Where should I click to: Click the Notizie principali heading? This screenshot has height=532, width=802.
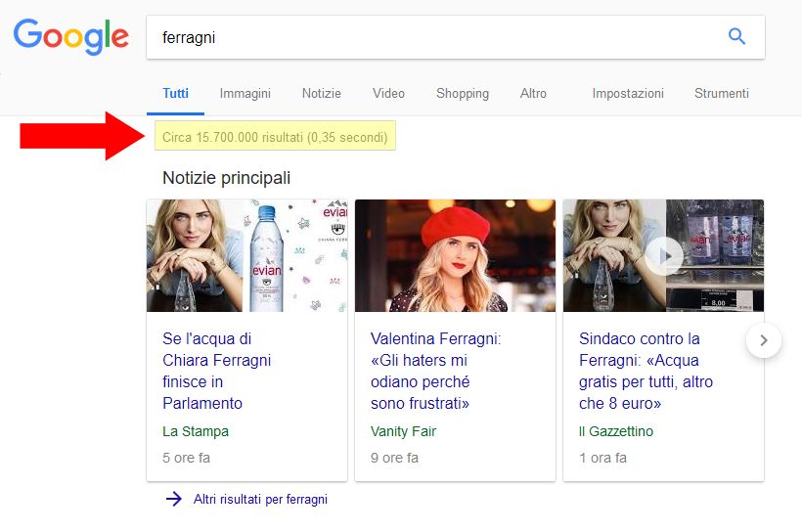click(226, 178)
